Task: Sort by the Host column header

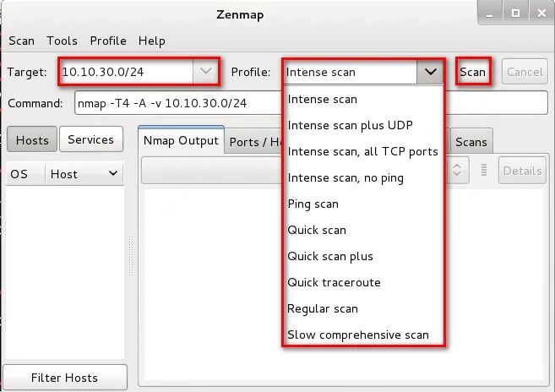Action: 84,174
